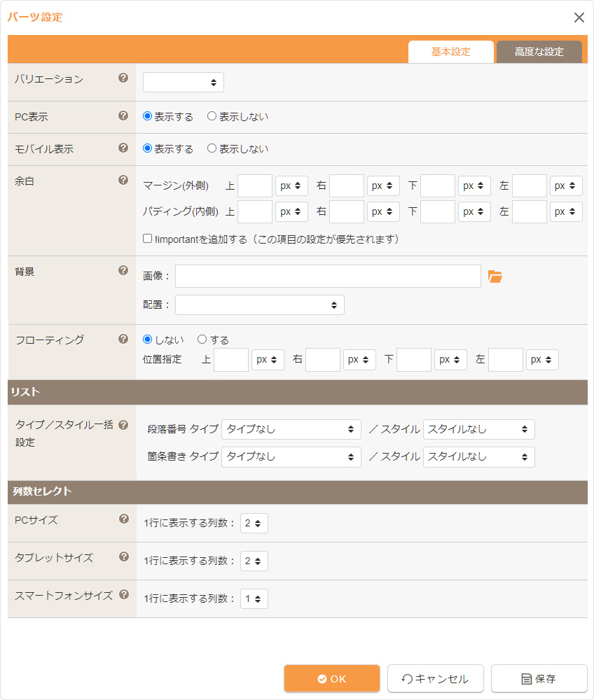Switch to the 基本設定 tab
The width and height of the screenshot is (594, 700).
(451, 52)
